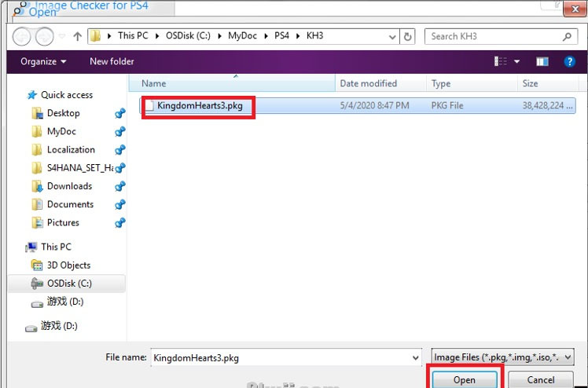This screenshot has height=388, width=588.
Task: Select This PC in navigation pane
Action: tap(56, 247)
